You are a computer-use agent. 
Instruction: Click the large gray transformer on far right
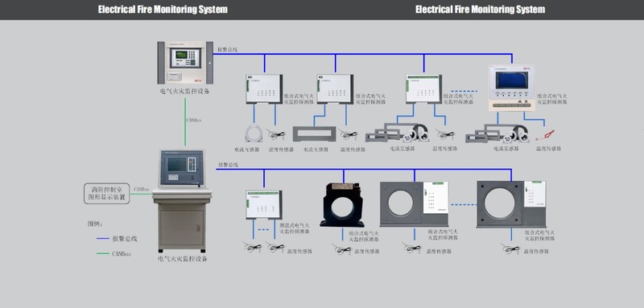[x=511, y=204]
